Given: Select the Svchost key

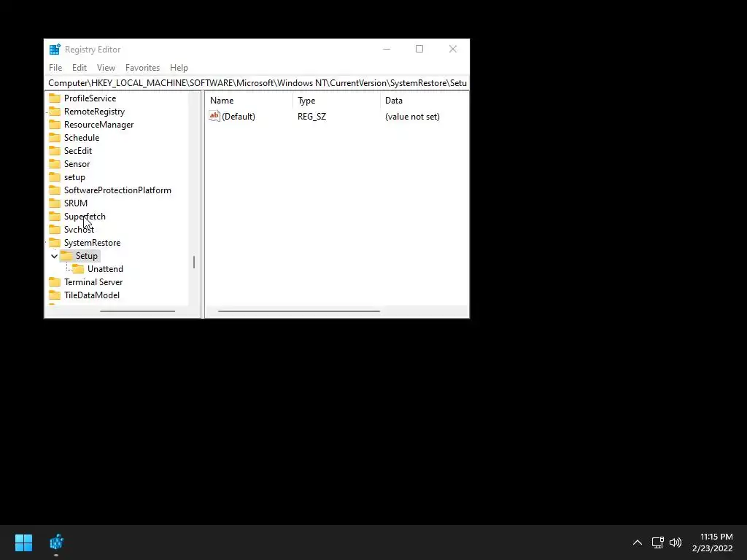Looking at the screenshot, I should (79, 230).
